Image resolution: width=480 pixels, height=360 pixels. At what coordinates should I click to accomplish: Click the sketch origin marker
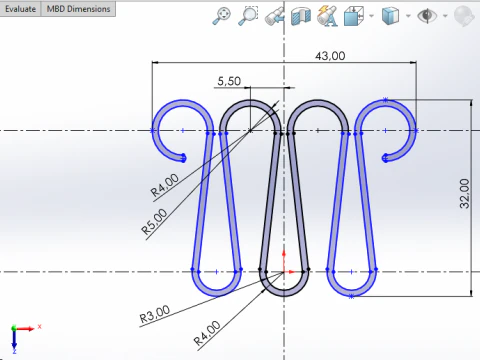tap(285, 272)
